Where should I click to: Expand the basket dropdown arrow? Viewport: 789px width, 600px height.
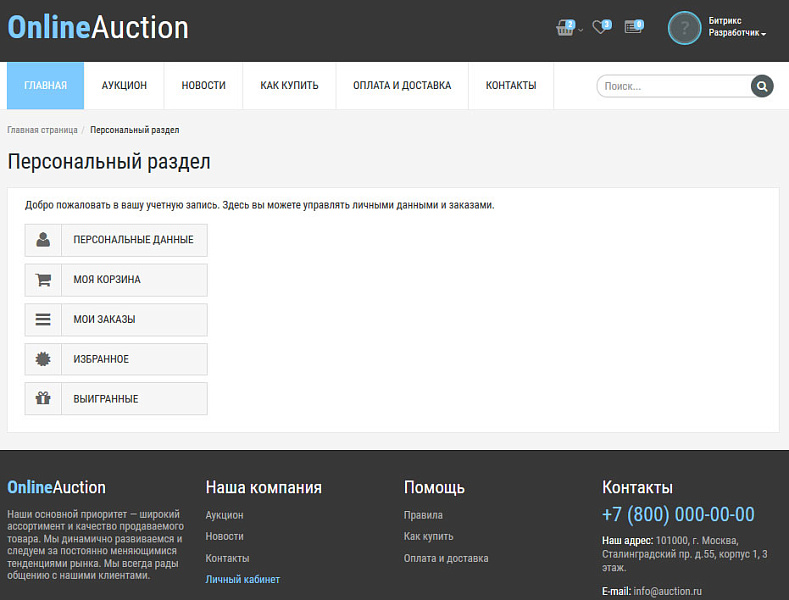(581, 30)
